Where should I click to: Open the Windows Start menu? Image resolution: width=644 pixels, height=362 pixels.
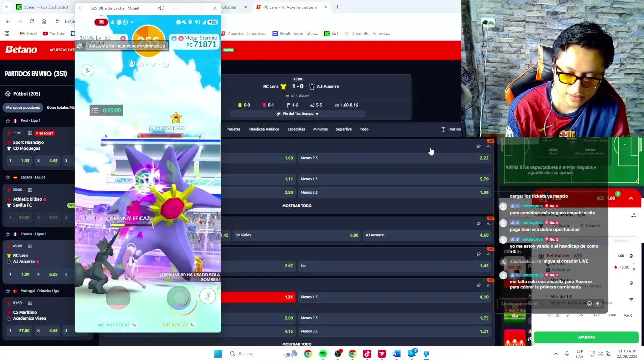[x=218, y=354]
